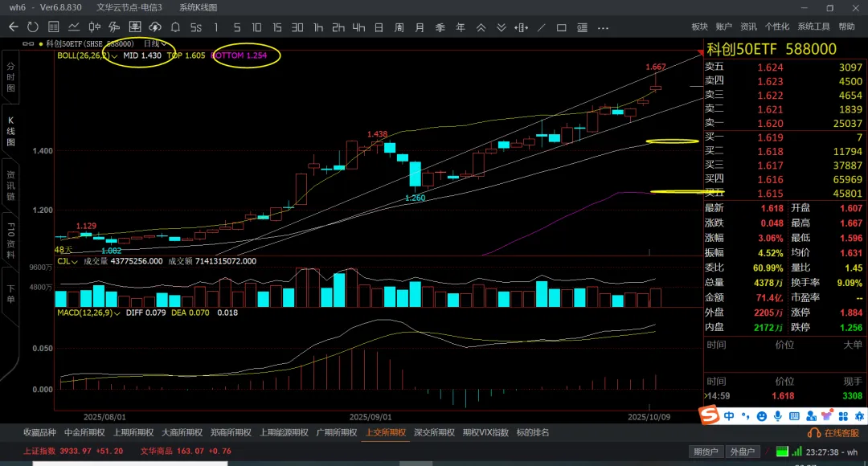Open price alert bell icon

tap(175, 27)
